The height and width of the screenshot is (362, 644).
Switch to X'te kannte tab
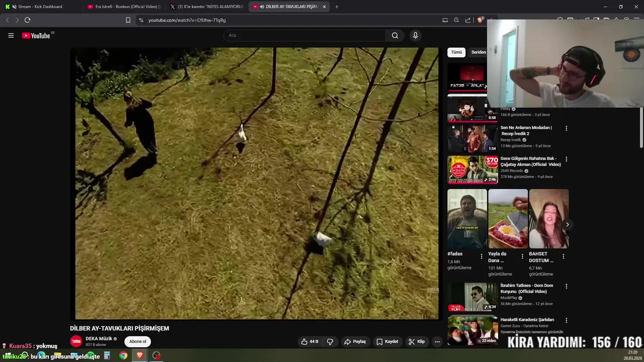pos(206,7)
